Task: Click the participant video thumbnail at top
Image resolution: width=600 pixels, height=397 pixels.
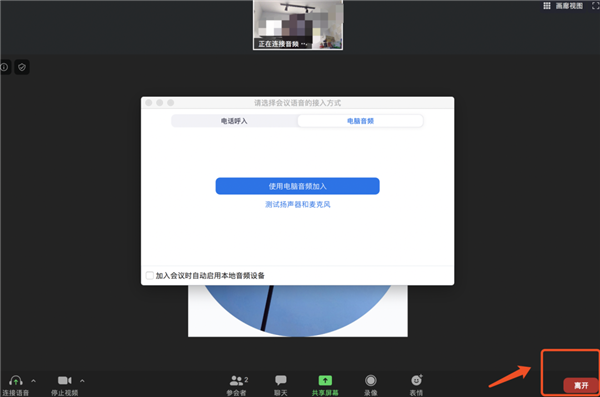Action: coord(298,25)
